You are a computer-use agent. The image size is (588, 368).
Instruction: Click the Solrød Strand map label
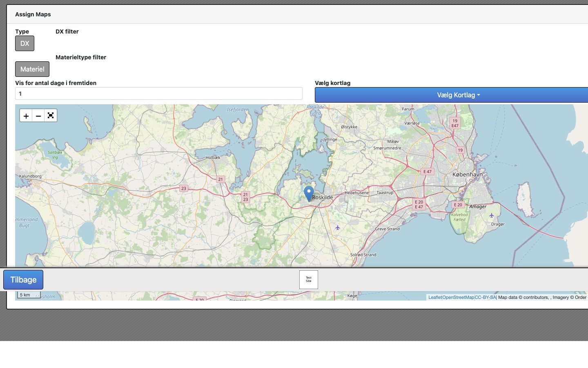coord(363,255)
